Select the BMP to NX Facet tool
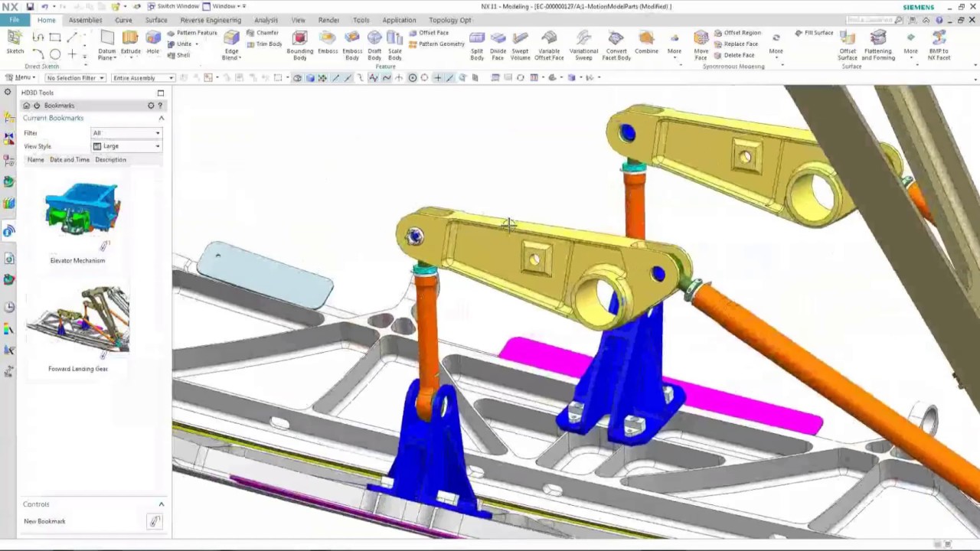Screen dimensions: 980x551 point(939,45)
